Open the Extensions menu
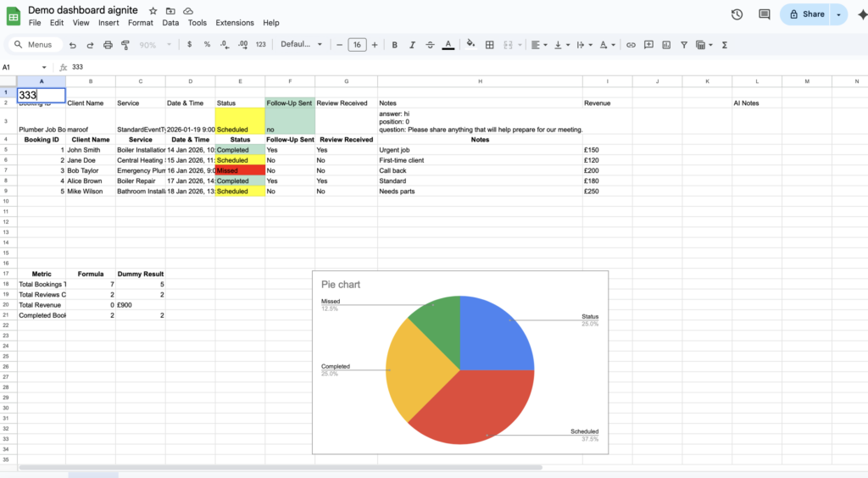This screenshot has width=868, height=478. tap(235, 23)
